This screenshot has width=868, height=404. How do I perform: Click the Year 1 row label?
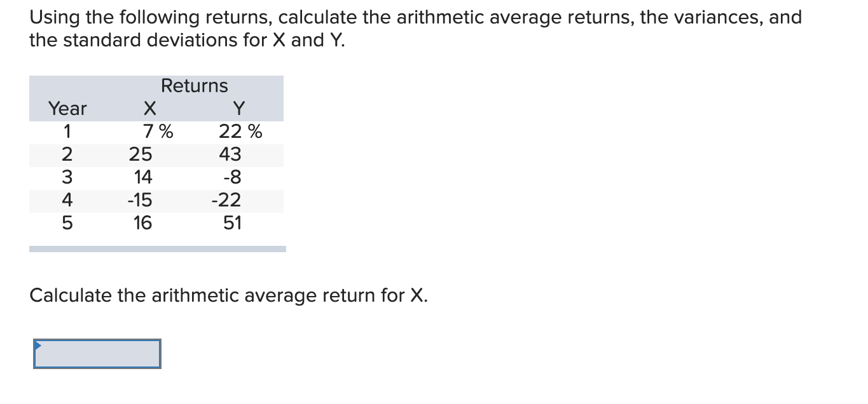point(66,131)
